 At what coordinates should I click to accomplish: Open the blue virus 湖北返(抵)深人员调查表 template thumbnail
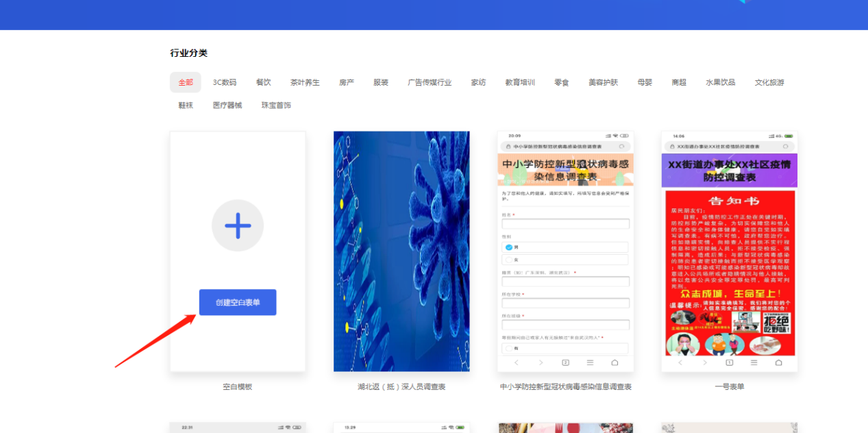[x=401, y=251]
